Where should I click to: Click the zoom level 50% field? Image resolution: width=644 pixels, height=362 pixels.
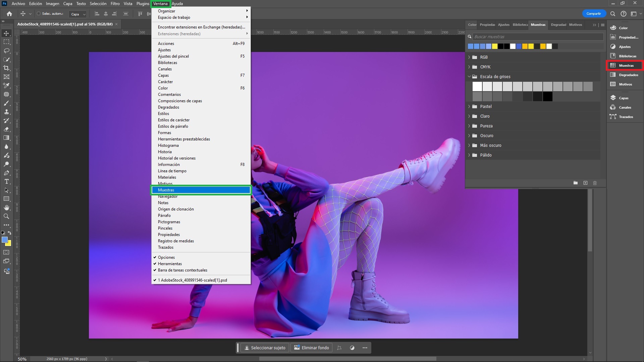tap(22, 359)
